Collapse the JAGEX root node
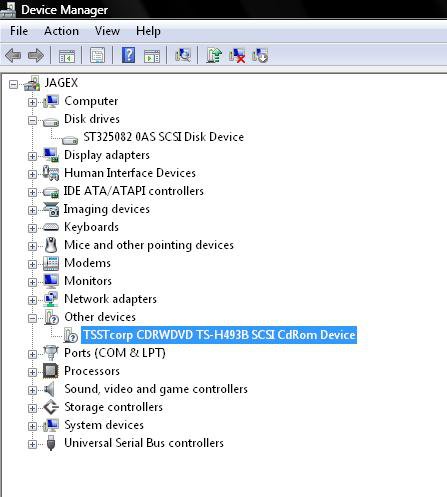The height and width of the screenshot is (497, 447). [13, 85]
